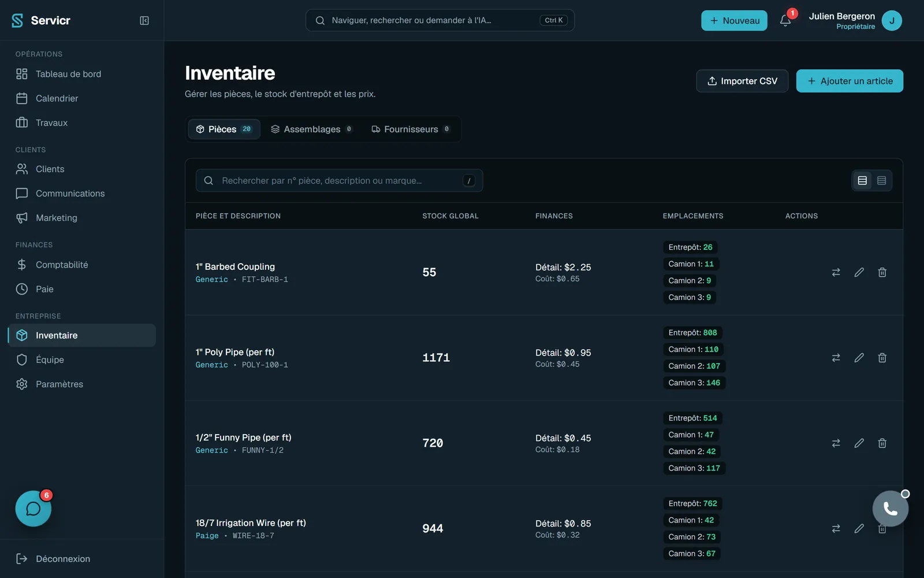
Task: Open the Marketing section
Action: (x=82, y=218)
